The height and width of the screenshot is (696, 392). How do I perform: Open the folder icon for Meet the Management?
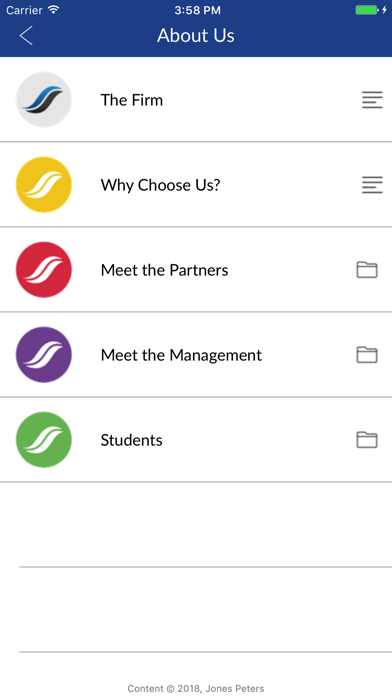367,355
